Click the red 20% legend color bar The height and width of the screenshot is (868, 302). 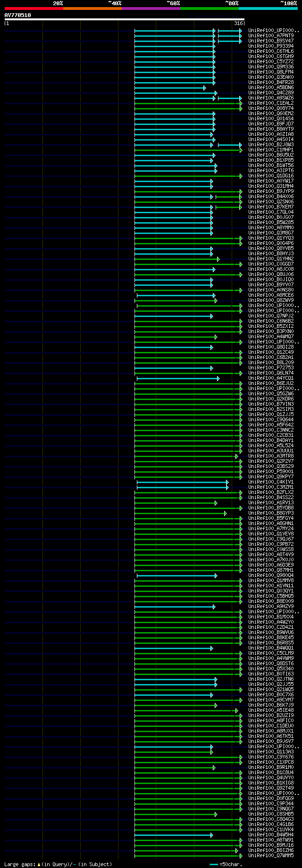point(34,8)
